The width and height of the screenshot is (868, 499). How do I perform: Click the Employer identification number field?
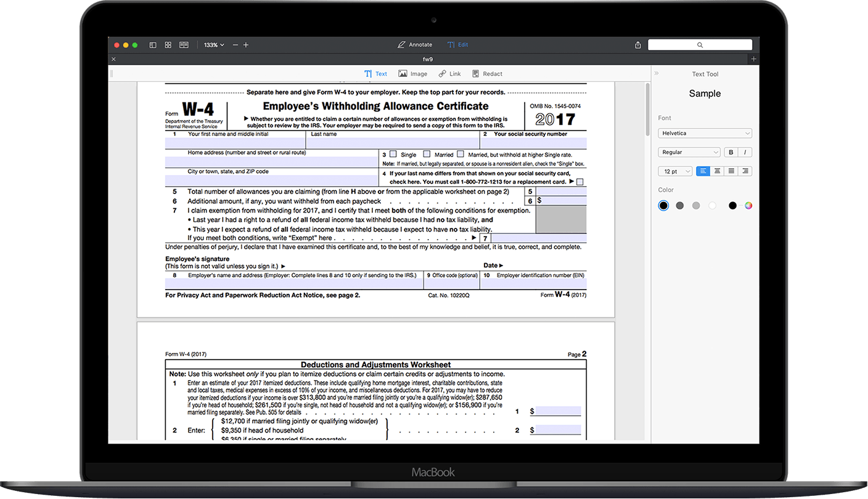(x=534, y=284)
